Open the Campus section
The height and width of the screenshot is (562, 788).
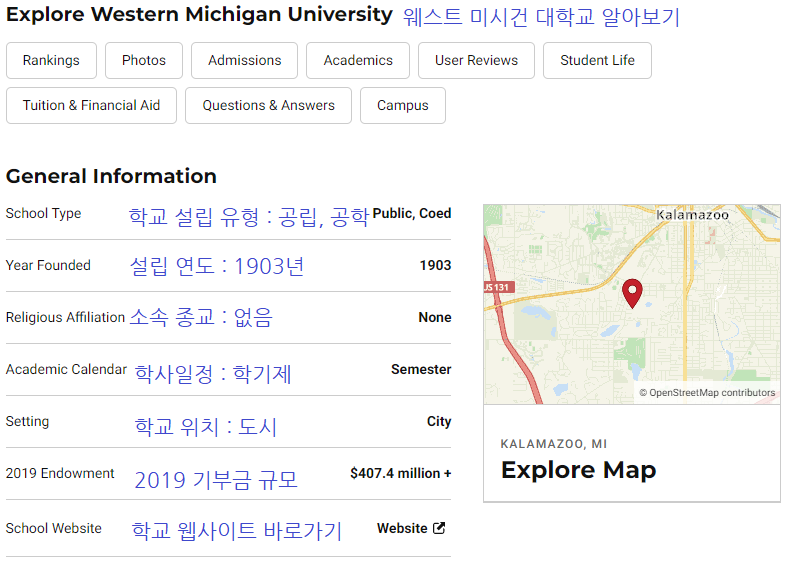click(x=403, y=106)
